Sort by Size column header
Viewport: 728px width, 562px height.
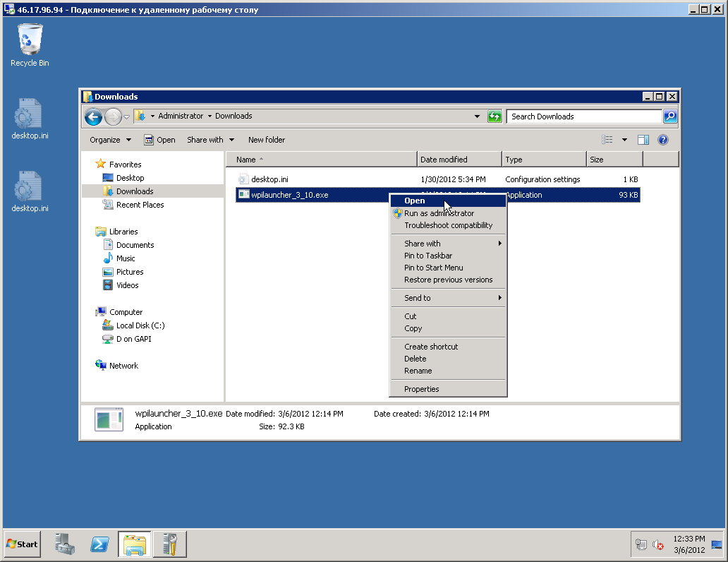click(614, 160)
